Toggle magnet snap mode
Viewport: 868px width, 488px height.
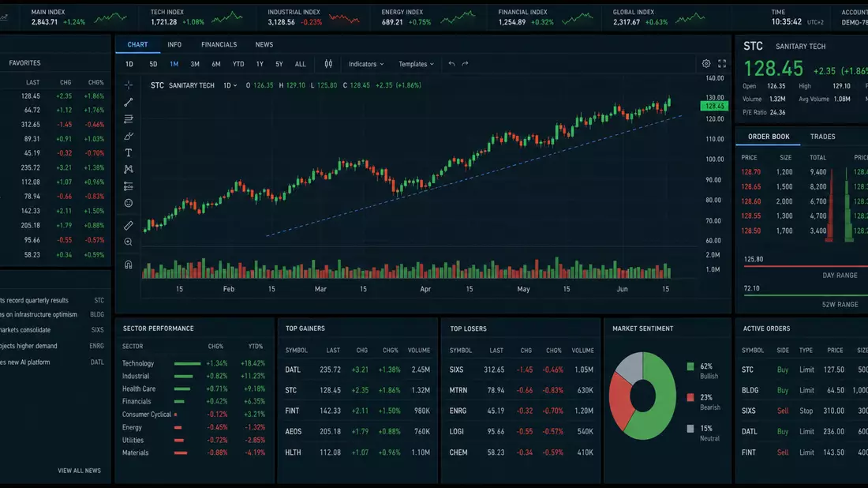coord(129,265)
